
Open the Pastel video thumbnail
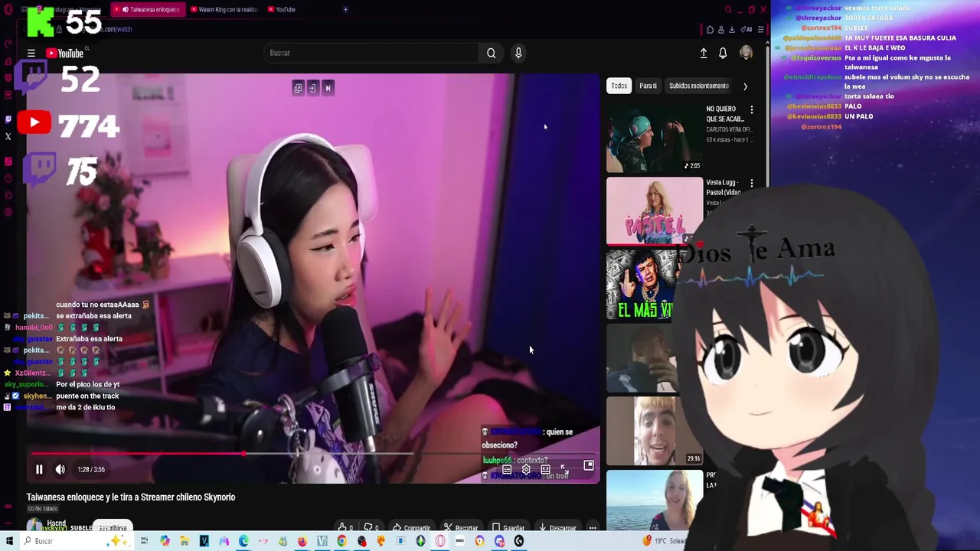pyautogui.click(x=655, y=211)
